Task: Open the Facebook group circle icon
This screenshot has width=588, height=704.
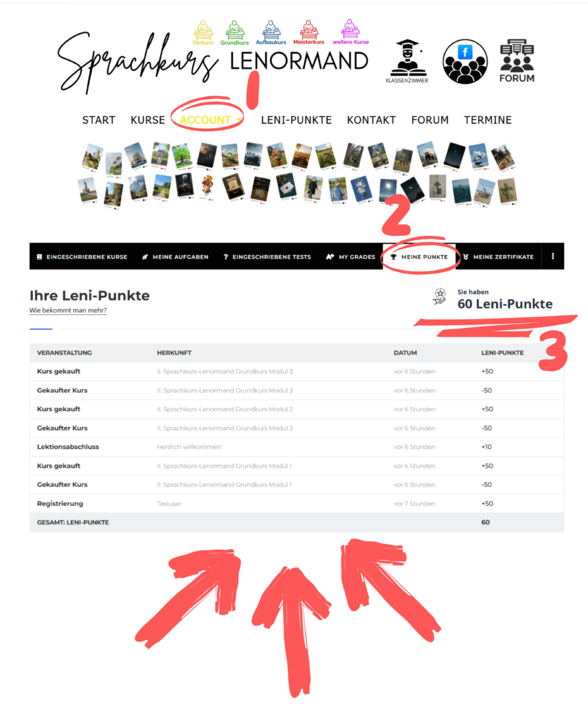Action: 464,61
